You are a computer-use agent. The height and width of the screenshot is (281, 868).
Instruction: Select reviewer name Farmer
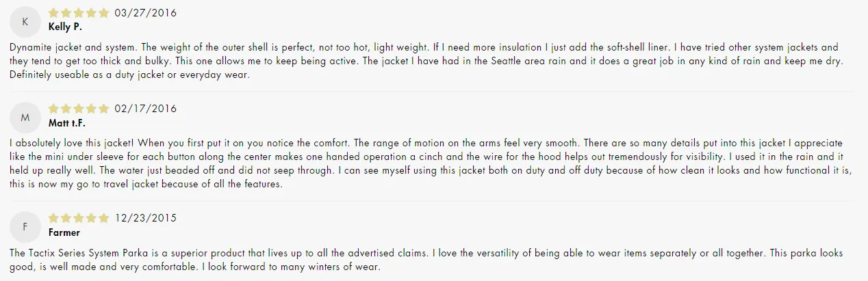tap(64, 233)
